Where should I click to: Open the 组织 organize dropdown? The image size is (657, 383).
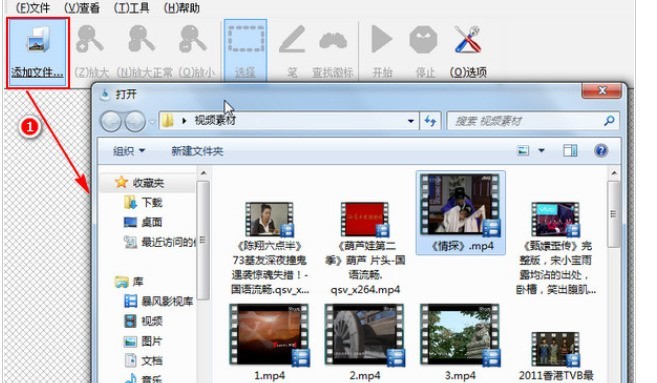tap(129, 151)
